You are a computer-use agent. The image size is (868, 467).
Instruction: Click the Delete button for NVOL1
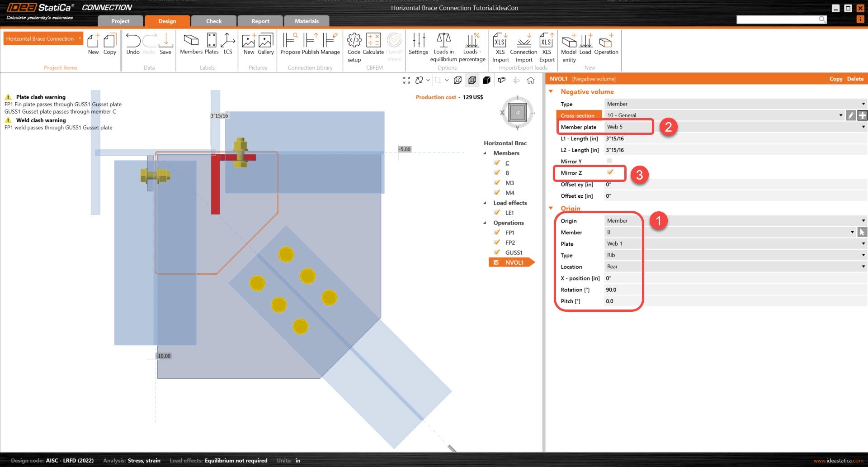click(855, 79)
